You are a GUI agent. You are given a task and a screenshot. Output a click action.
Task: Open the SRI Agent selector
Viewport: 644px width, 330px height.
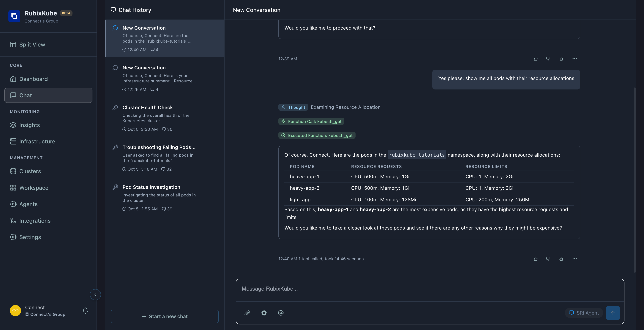pos(584,313)
